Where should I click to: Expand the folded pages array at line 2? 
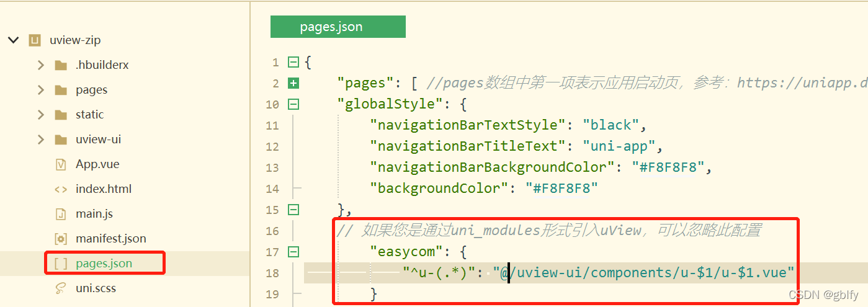point(293,83)
